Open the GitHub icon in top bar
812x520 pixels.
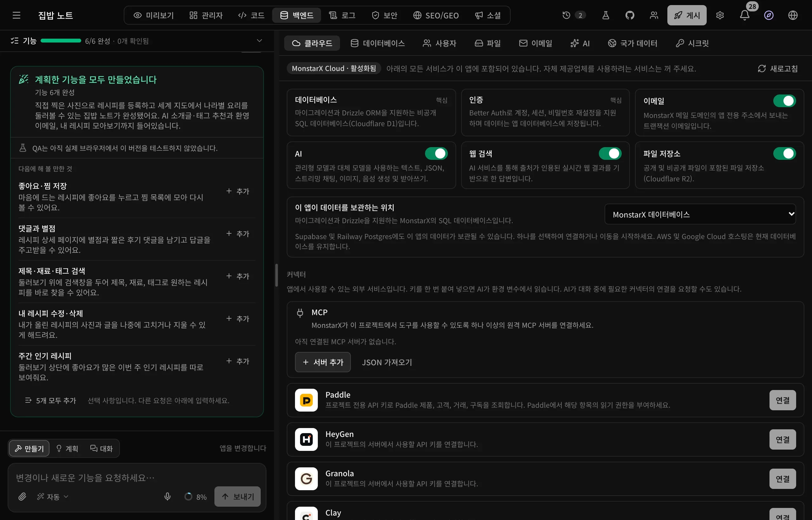630,15
